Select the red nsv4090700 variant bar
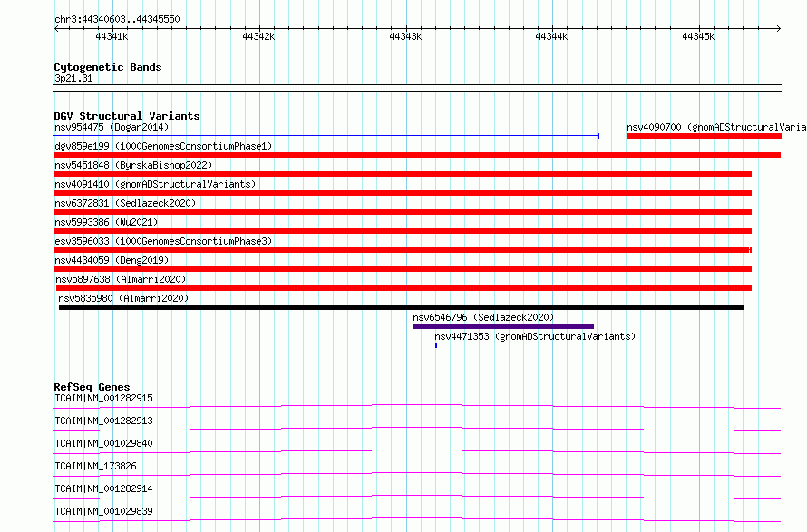This screenshot has height=532, width=807. 704,136
